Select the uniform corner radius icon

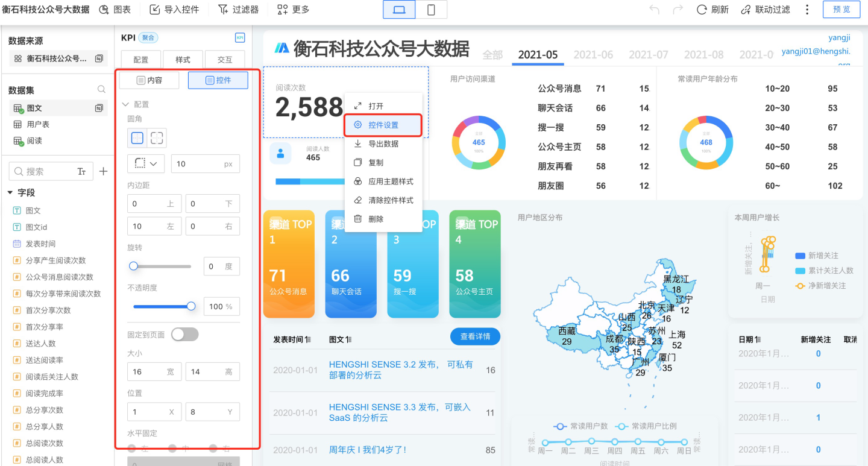tap(137, 138)
